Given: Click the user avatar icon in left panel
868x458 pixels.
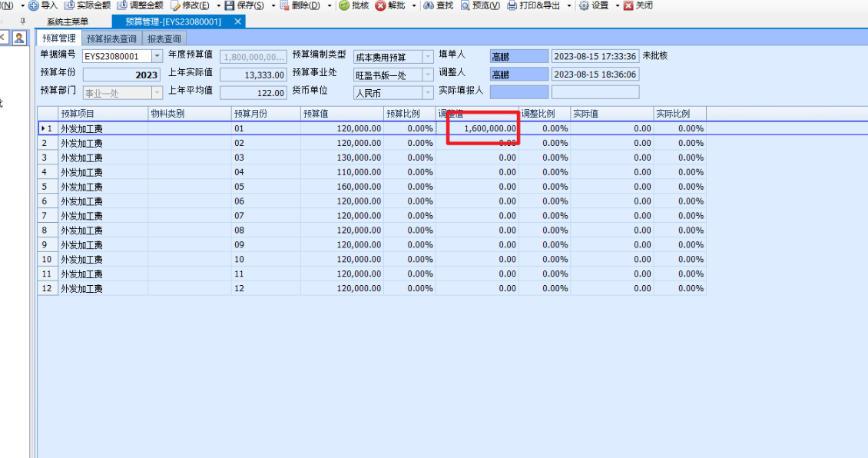Looking at the screenshot, I should [19, 38].
